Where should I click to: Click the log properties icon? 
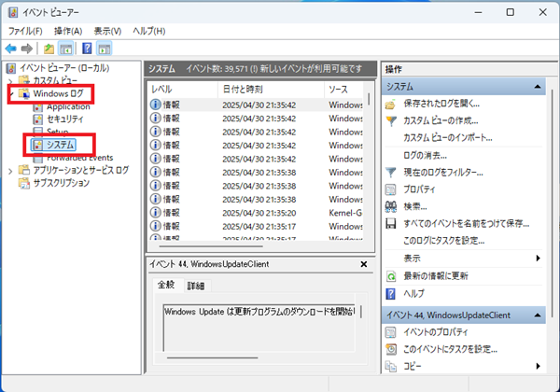391,189
